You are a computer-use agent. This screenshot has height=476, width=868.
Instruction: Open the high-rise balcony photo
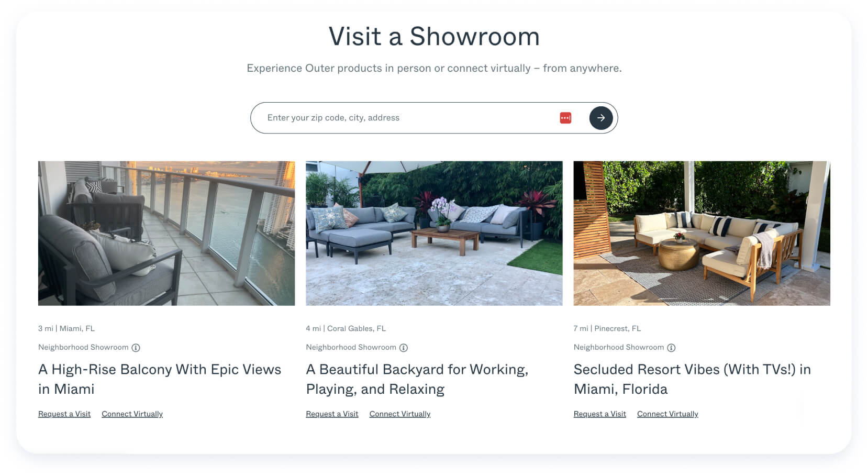tap(166, 233)
